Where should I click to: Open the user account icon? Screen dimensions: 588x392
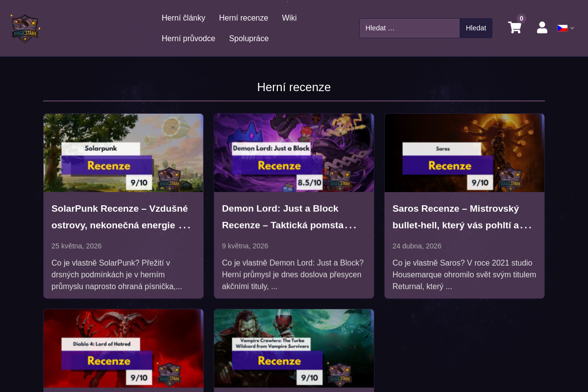542,27
